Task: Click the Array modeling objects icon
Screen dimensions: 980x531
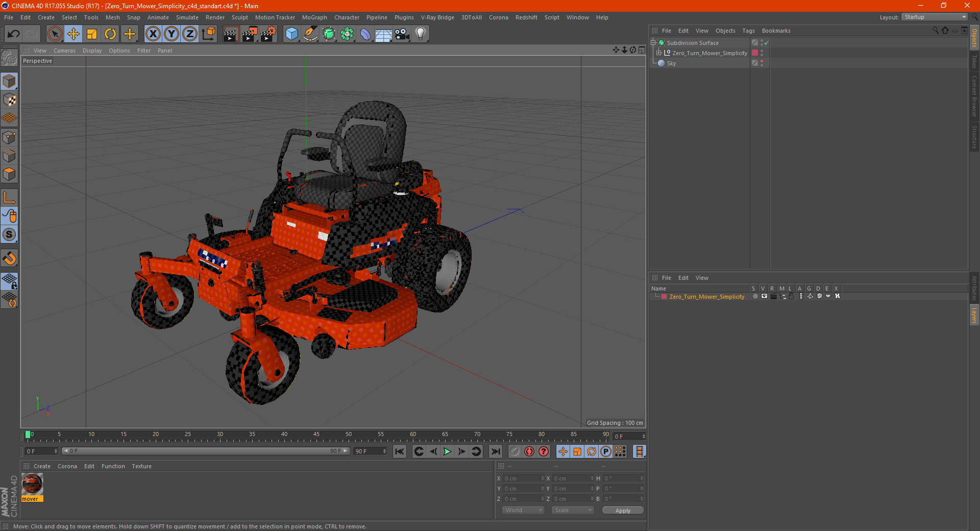Action: click(347, 34)
